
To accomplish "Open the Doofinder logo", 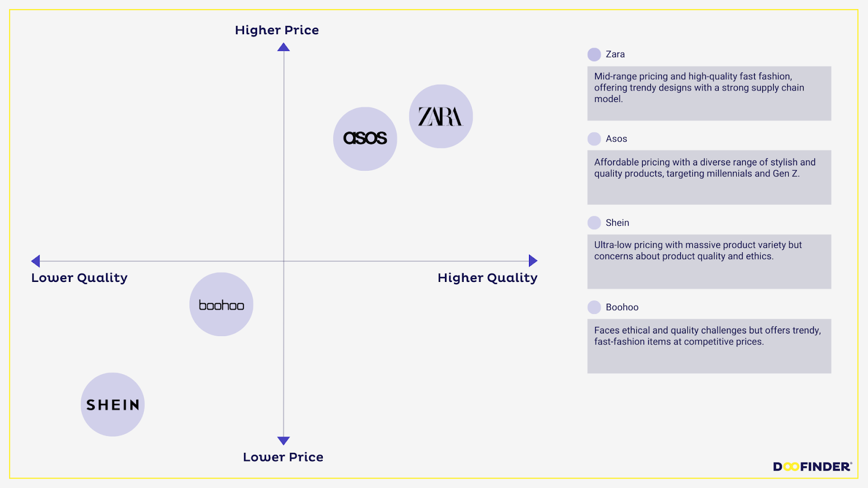I will pyautogui.click(x=812, y=466).
